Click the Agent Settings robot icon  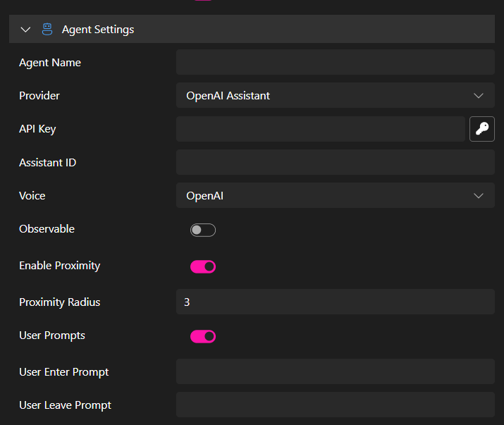(x=47, y=30)
